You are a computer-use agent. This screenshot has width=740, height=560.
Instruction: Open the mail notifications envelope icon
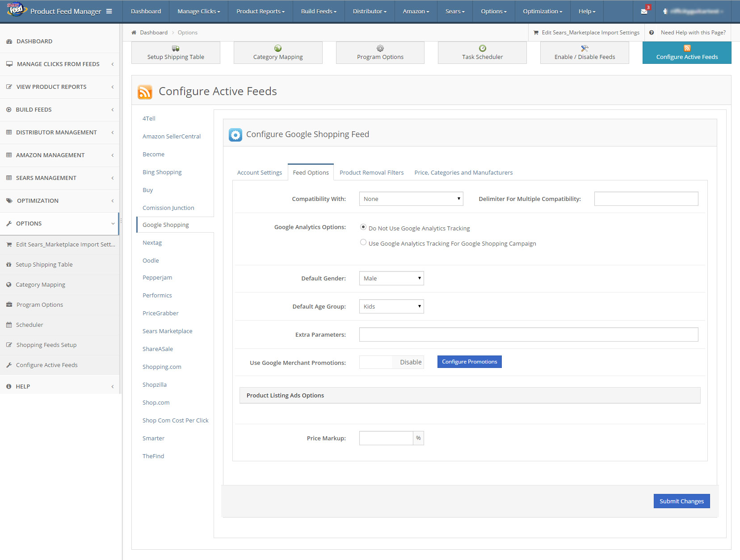coord(644,11)
